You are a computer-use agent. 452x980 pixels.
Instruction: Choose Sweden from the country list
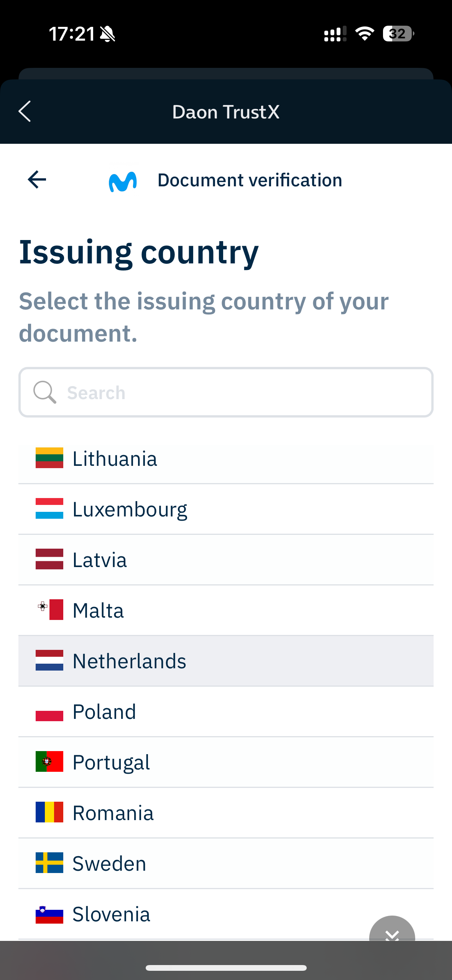click(x=226, y=863)
